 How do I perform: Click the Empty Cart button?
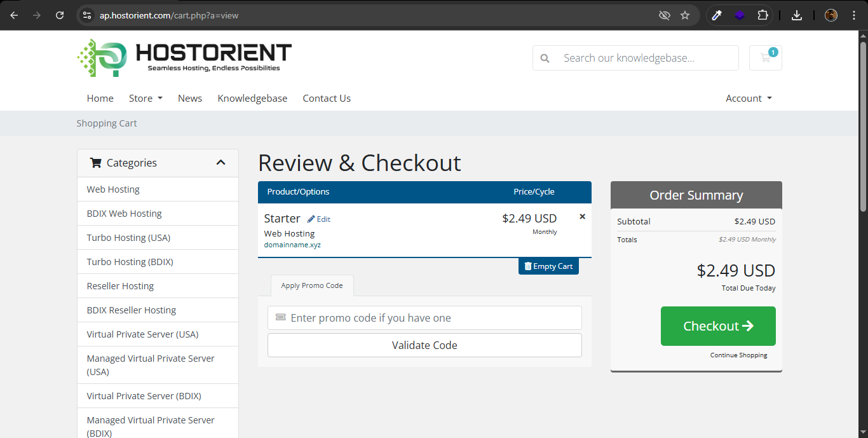pyautogui.click(x=548, y=266)
